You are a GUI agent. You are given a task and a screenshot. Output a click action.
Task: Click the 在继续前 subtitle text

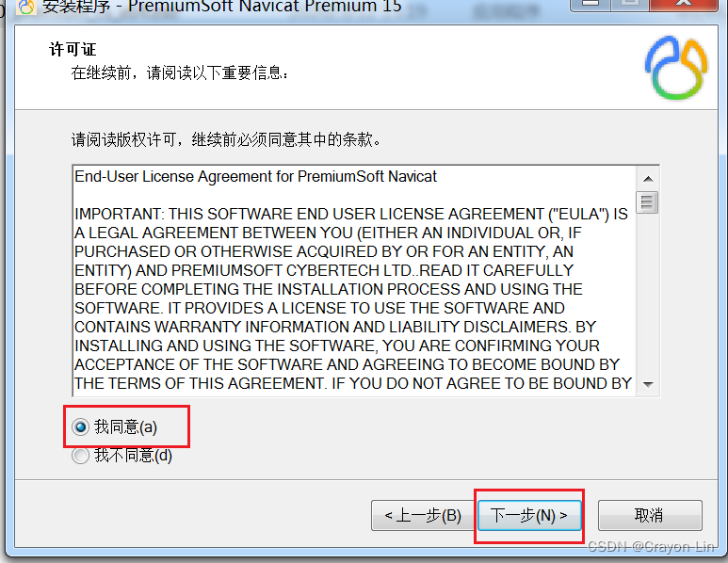click(180, 72)
